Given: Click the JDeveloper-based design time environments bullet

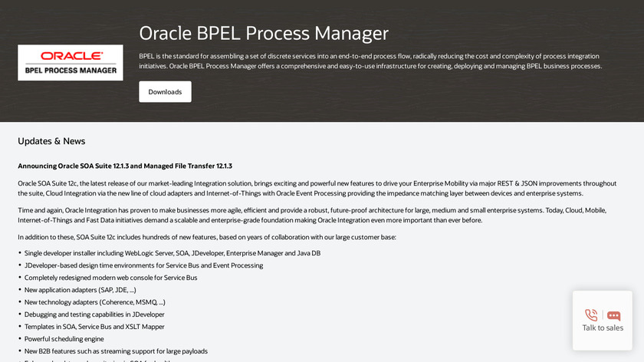Looking at the screenshot, I should click(x=143, y=265).
